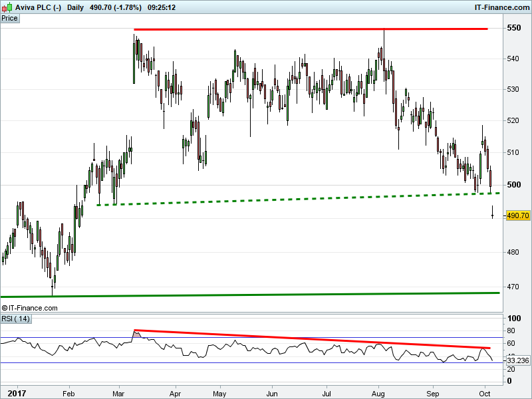Select the red descending RSI trendline

(x=312, y=339)
